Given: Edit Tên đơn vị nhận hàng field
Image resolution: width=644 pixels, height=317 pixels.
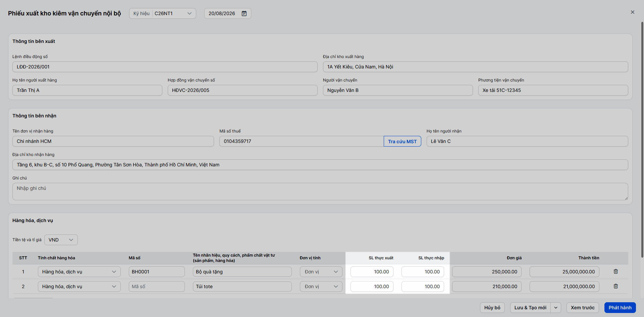Looking at the screenshot, I should (x=113, y=141).
